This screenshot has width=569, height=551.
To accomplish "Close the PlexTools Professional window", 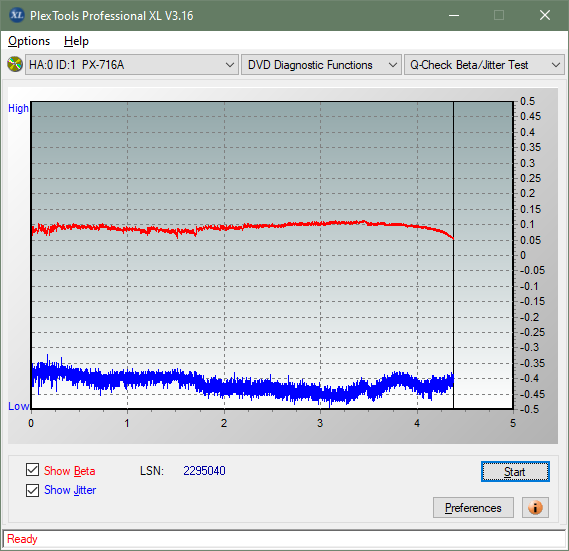I will pyautogui.click(x=545, y=16).
